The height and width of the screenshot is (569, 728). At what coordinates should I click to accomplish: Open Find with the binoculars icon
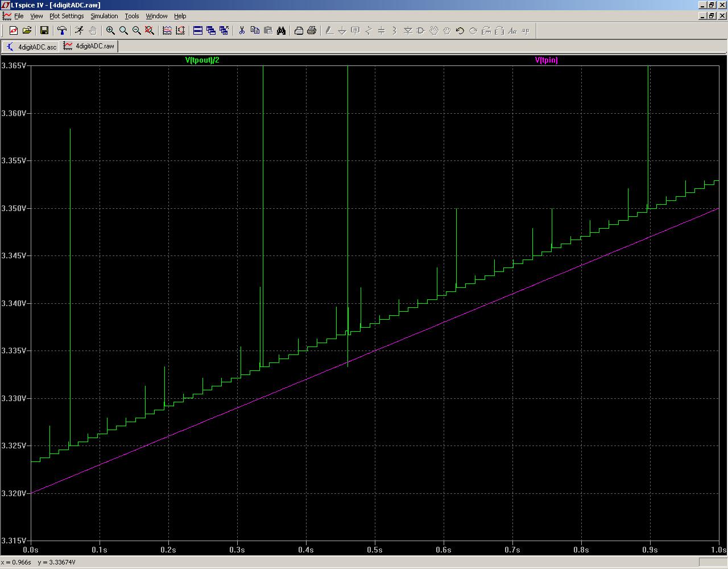click(281, 31)
